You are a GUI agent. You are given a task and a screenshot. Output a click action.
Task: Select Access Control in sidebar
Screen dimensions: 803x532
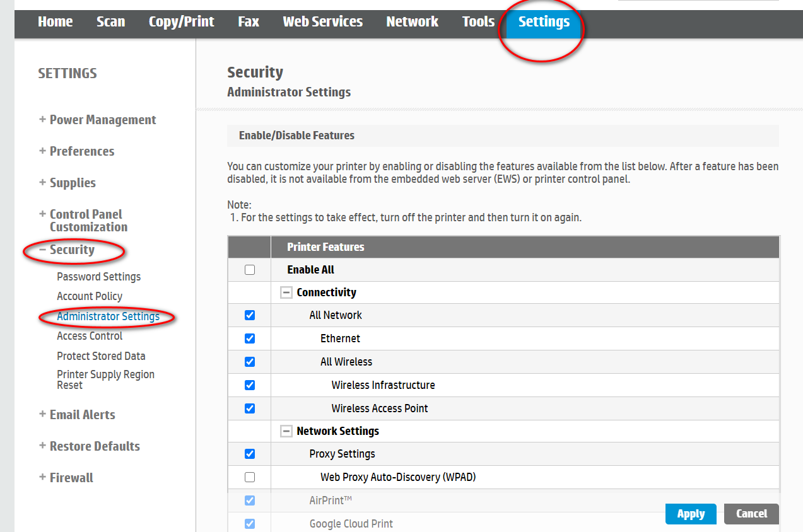90,336
